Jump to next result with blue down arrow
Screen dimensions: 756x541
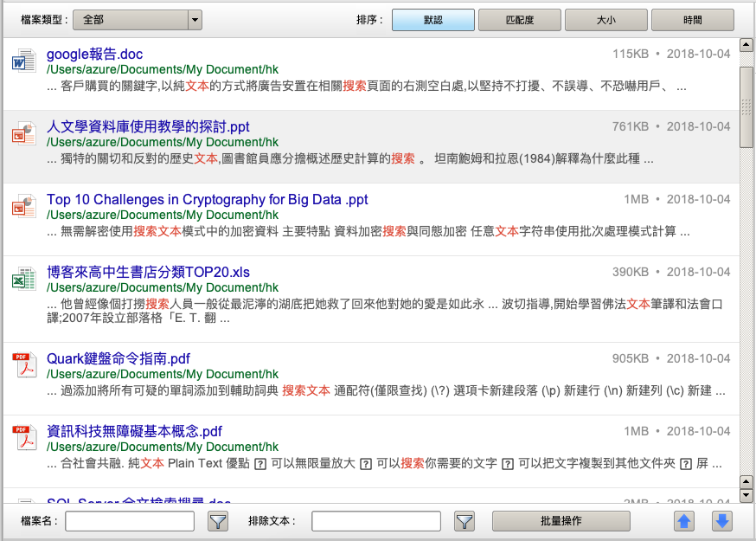pyautogui.click(x=722, y=521)
